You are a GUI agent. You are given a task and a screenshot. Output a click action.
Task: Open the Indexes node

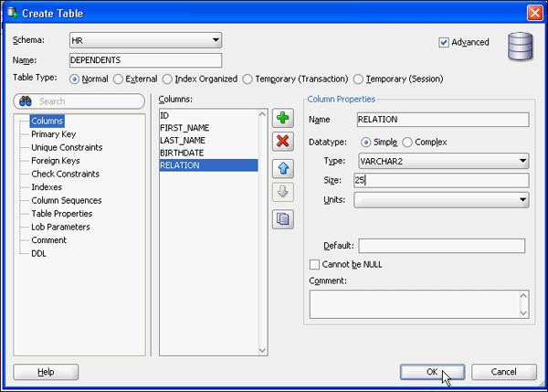click(47, 187)
